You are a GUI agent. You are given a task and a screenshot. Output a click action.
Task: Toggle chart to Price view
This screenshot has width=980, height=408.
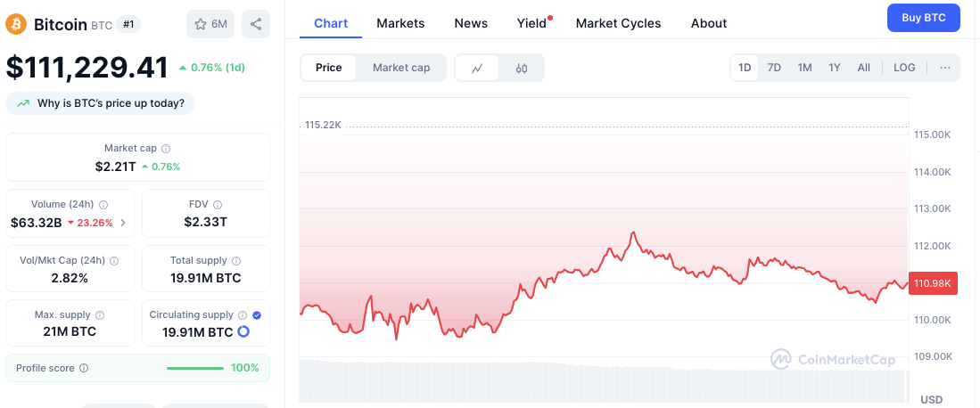click(328, 68)
